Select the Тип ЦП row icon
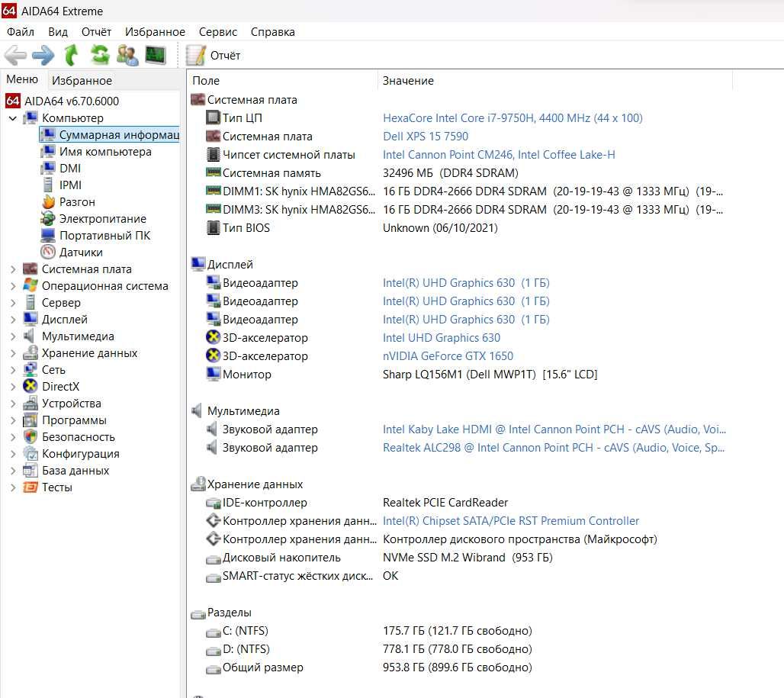The image size is (784, 698). click(x=214, y=118)
